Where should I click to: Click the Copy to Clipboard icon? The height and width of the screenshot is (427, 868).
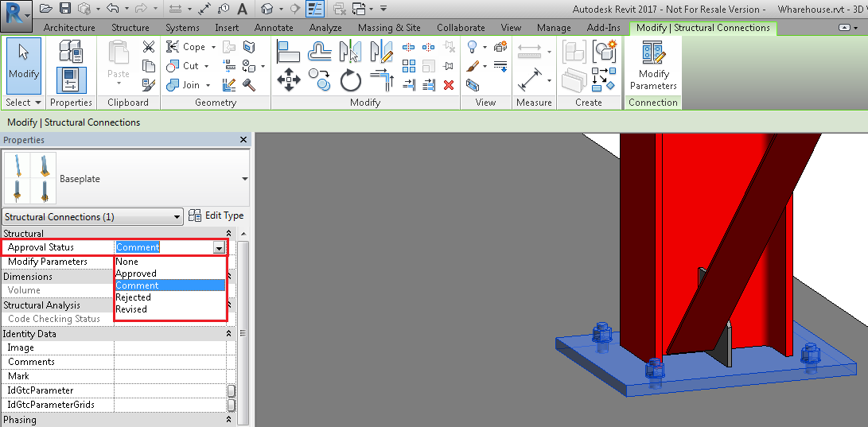point(148,66)
